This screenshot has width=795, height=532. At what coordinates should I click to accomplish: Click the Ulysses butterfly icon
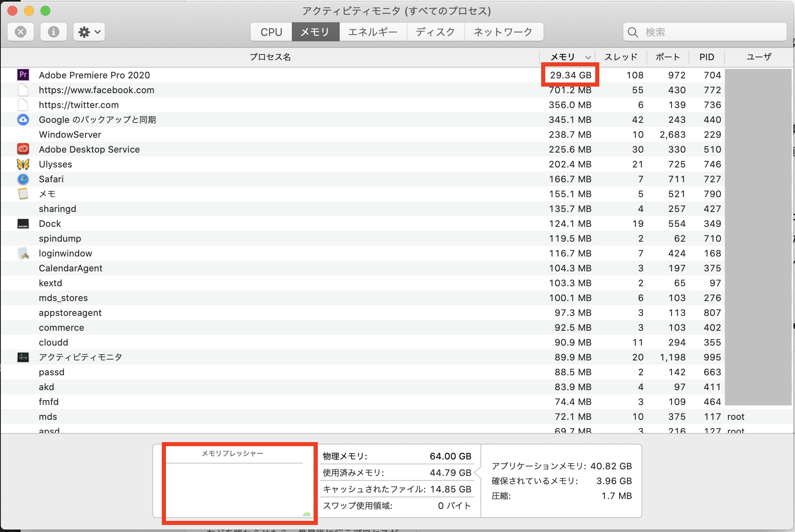[23, 164]
